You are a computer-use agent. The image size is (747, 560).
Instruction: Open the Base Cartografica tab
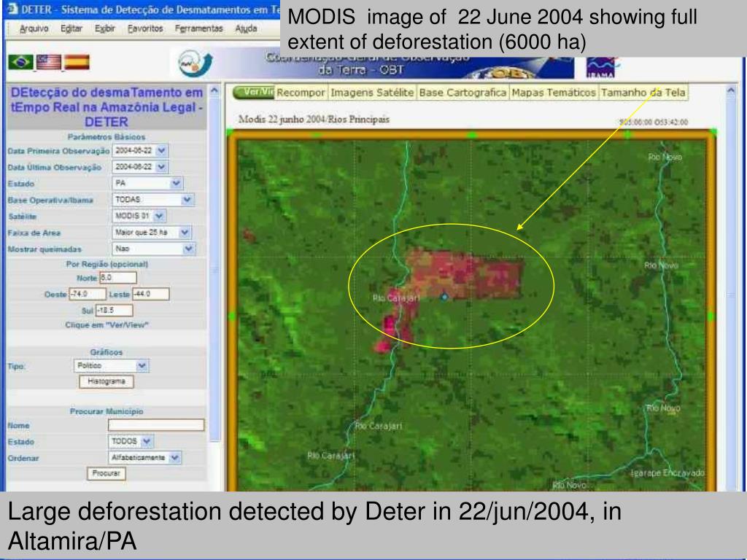tap(462, 93)
